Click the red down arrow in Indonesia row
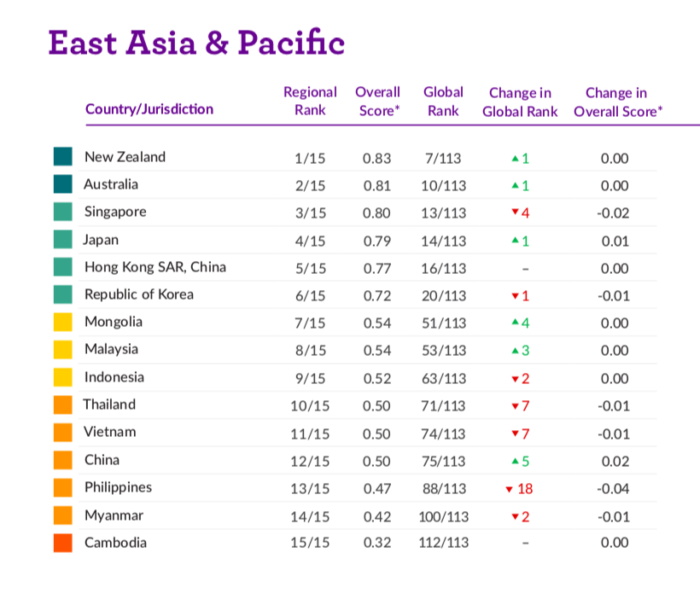Viewport: 700px width, 611px height. tap(515, 380)
